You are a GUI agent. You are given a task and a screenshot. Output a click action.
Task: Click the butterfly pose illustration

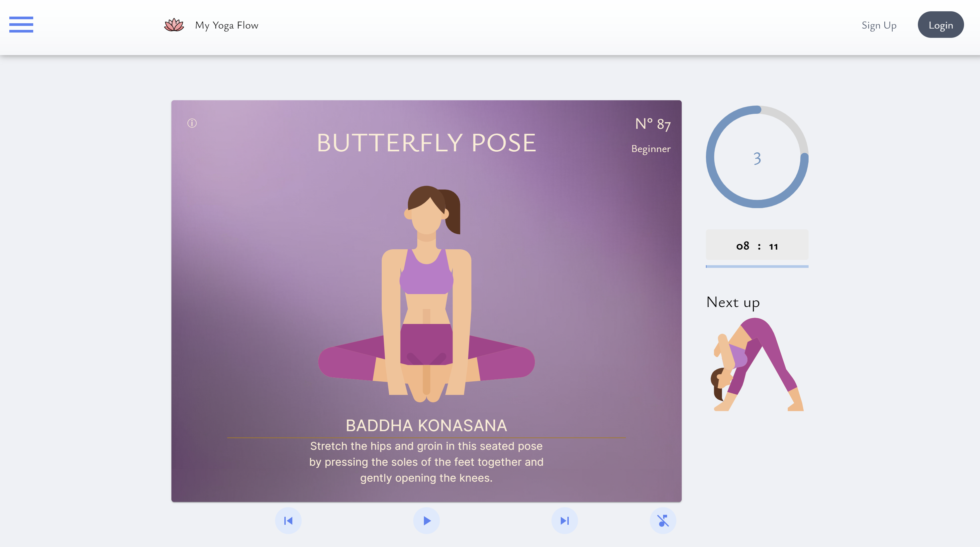(426, 294)
